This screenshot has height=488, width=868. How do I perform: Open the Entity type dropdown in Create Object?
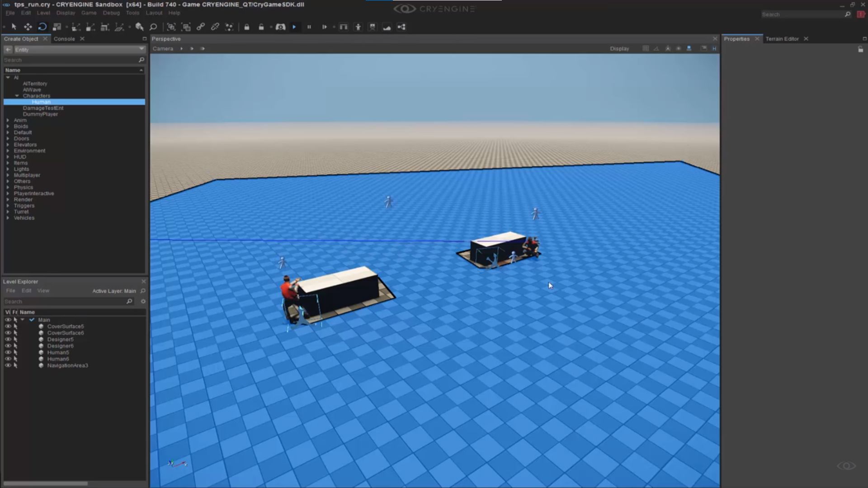[141, 50]
